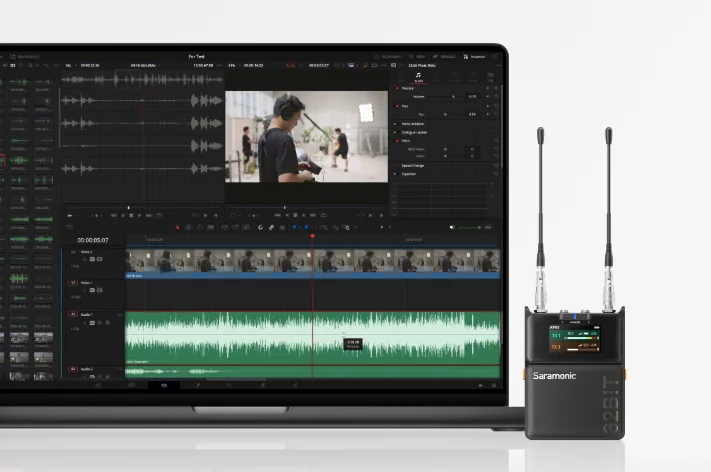Select the Audio tab in Inspector
The width and height of the screenshot is (711, 472).
pyautogui.click(x=419, y=77)
